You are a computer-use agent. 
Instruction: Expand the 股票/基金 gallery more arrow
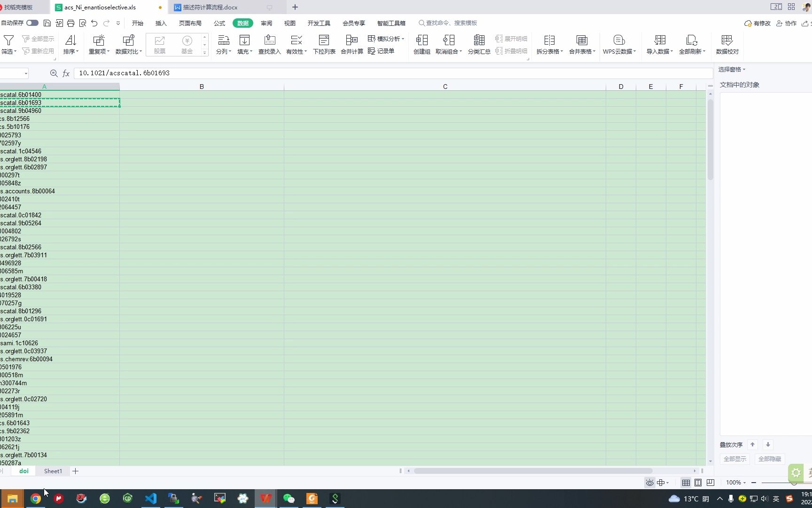point(205,53)
